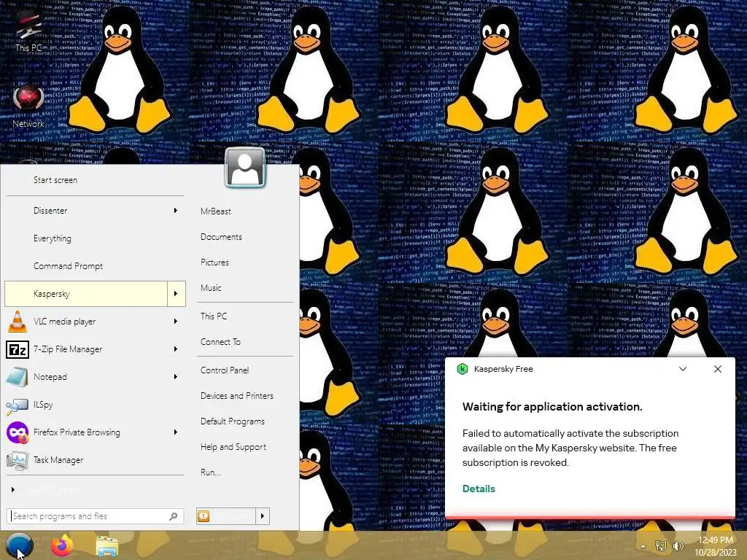Open the shutdown options arrow
The image size is (747, 560).
(x=263, y=516)
